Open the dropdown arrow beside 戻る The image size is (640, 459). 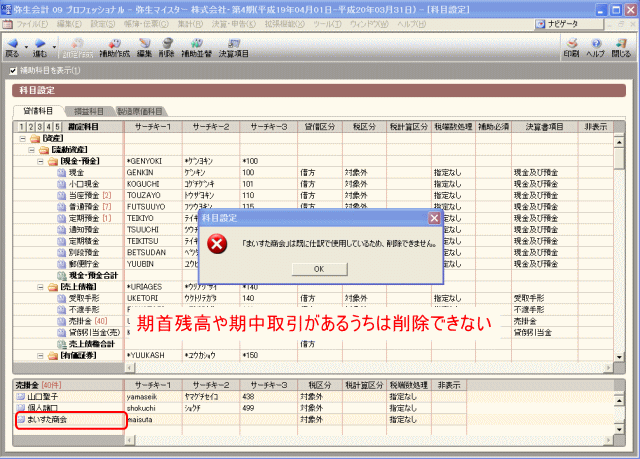click(x=26, y=47)
